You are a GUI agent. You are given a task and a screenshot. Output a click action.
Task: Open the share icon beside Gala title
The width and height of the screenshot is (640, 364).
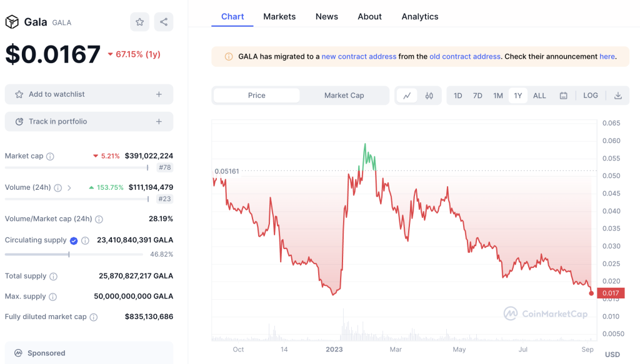164,22
